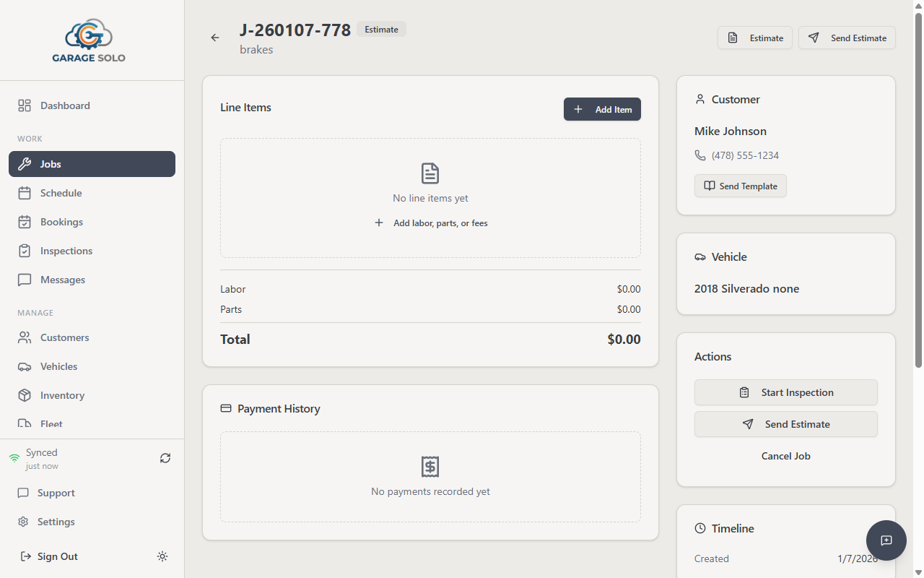Click the Add Item button
The width and height of the screenshot is (924, 578).
pyautogui.click(x=602, y=109)
